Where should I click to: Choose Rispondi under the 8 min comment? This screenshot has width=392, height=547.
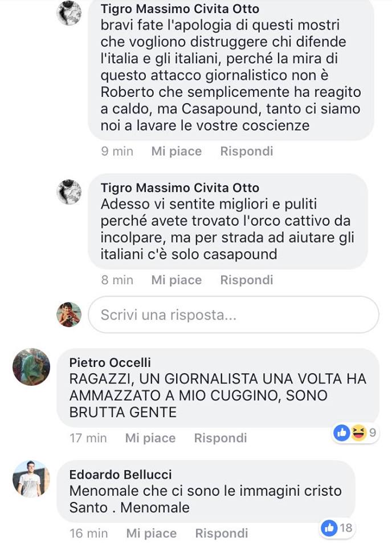pyautogui.click(x=247, y=280)
